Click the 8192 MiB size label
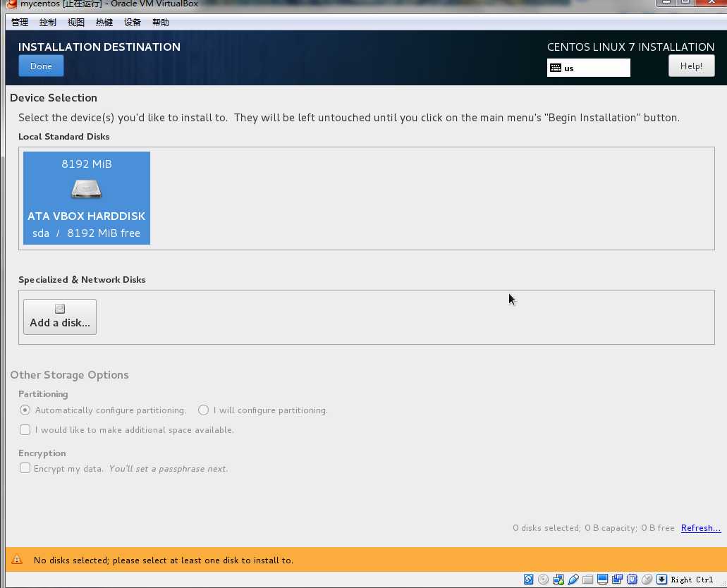The height and width of the screenshot is (588, 727). [87, 164]
